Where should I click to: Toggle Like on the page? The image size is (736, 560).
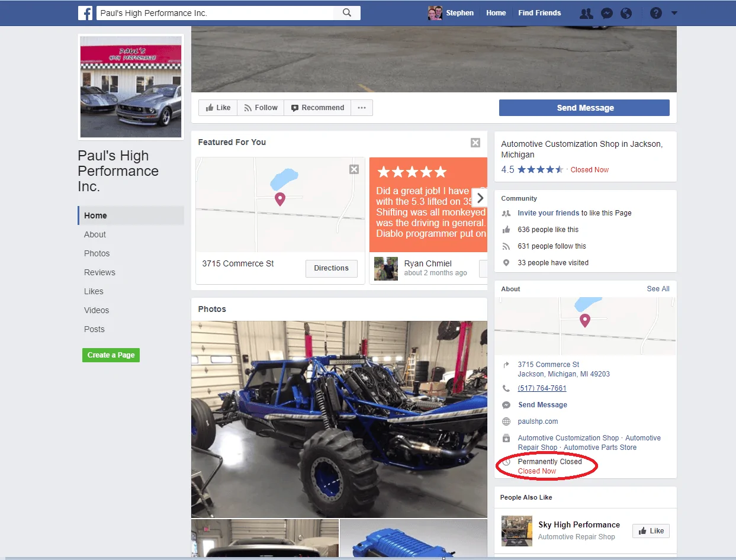click(x=218, y=108)
